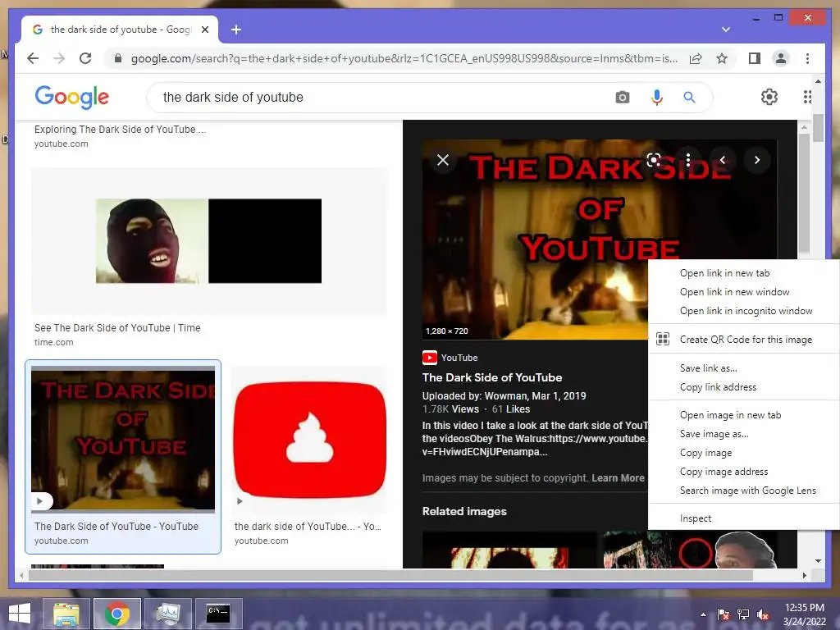Screen dimensions: 840x630
Task: Open Google quick settings gear
Action: tap(769, 97)
